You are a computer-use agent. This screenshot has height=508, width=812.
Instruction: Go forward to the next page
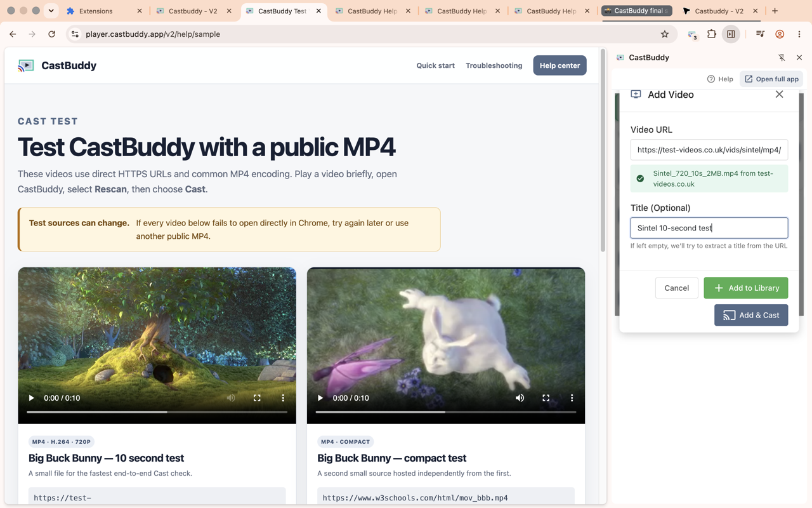[32, 34]
